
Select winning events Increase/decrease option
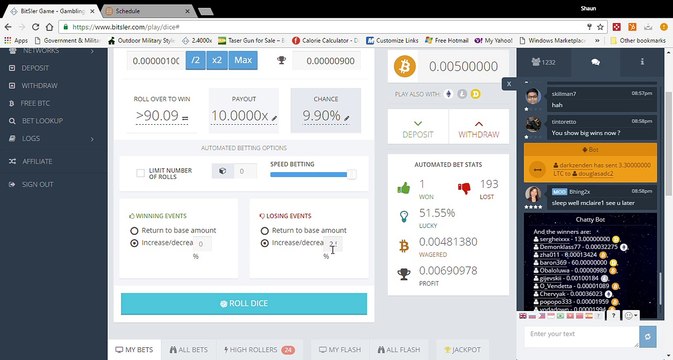coord(134,243)
